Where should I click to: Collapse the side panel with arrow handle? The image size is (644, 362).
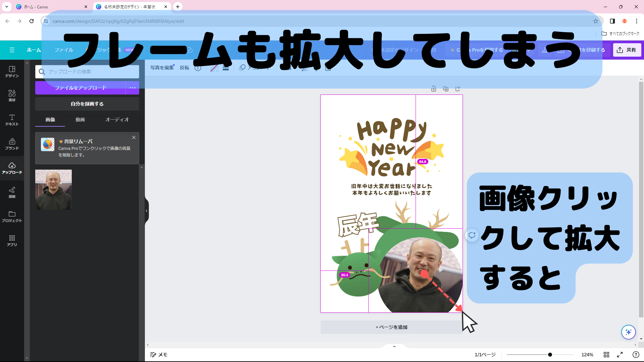point(147,211)
